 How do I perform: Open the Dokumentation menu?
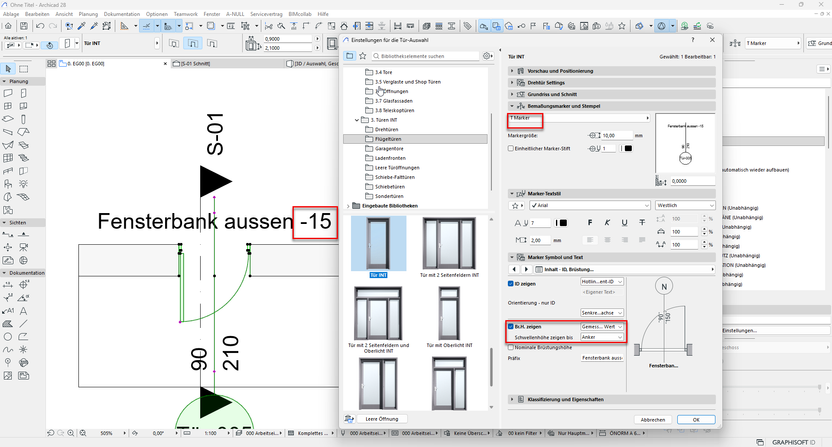pos(122,14)
